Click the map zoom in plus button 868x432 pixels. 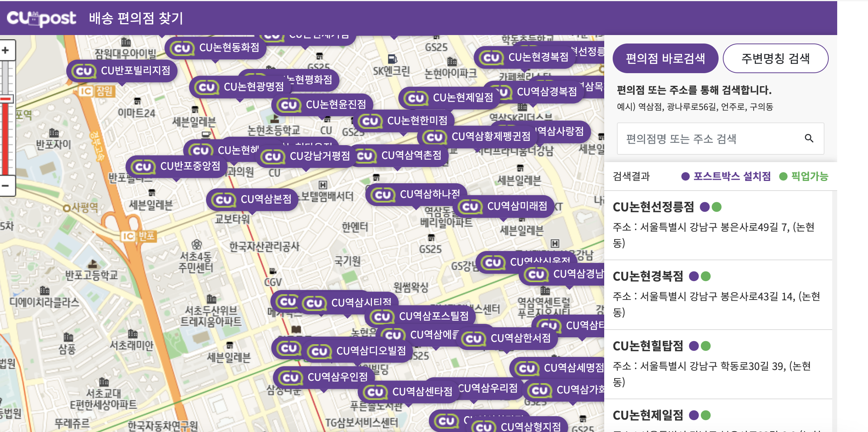pos(6,50)
